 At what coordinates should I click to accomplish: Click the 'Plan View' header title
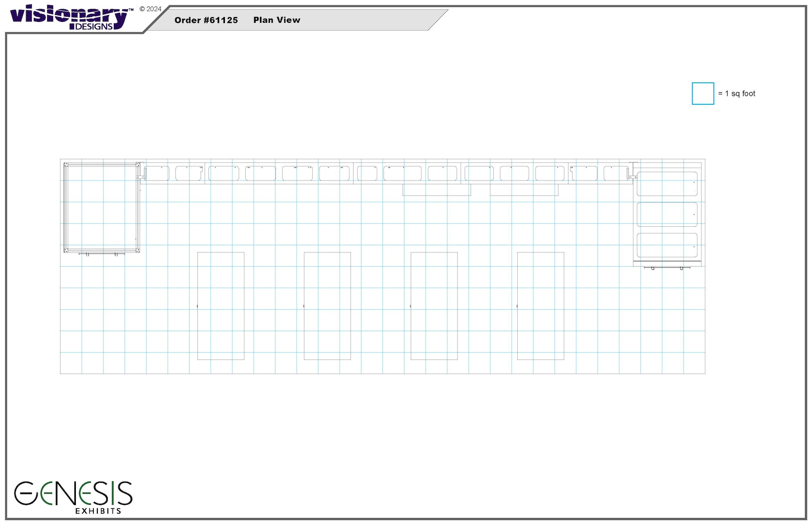pyautogui.click(x=277, y=20)
